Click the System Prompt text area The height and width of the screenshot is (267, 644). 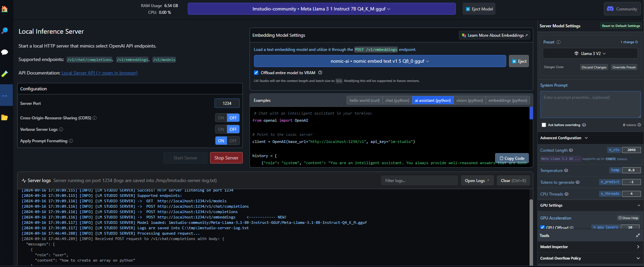pyautogui.click(x=590, y=105)
